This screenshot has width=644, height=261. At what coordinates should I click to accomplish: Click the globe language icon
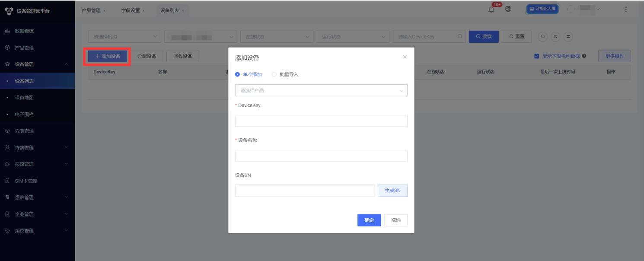508,10
